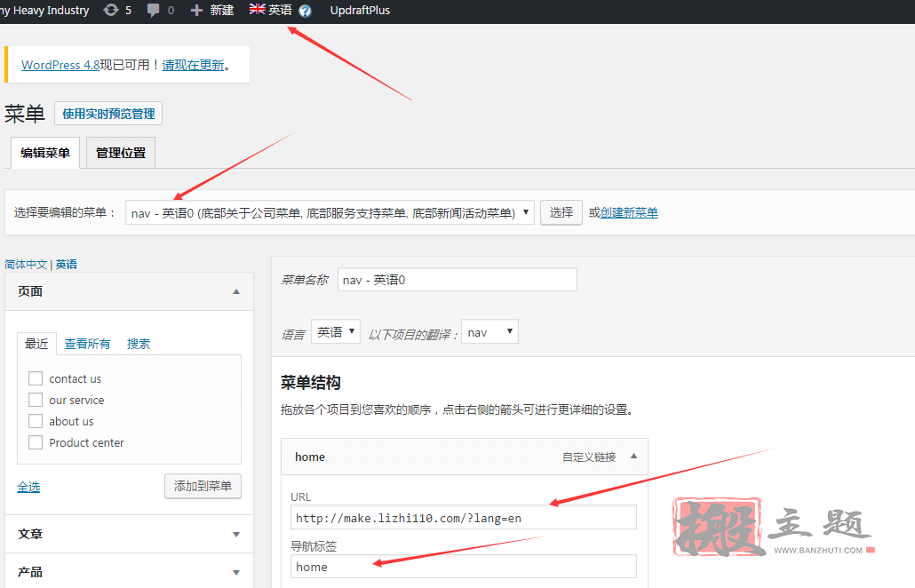Click the plus icon for New (新建)
The height and width of the screenshot is (588, 915).
pyautogui.click(x=196, y=10)
